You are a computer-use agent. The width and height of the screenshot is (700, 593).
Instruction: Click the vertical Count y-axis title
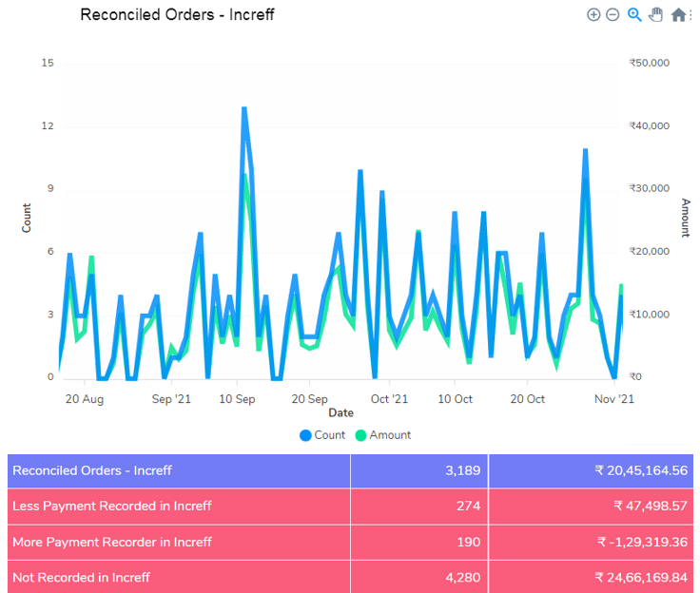coord(27,218)
